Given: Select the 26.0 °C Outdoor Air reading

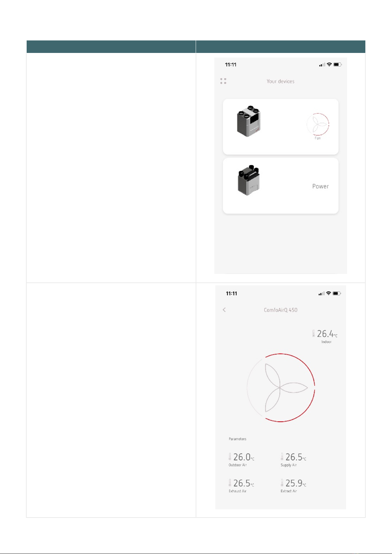Looking at the screenshot, I should (x=244, y=457).
